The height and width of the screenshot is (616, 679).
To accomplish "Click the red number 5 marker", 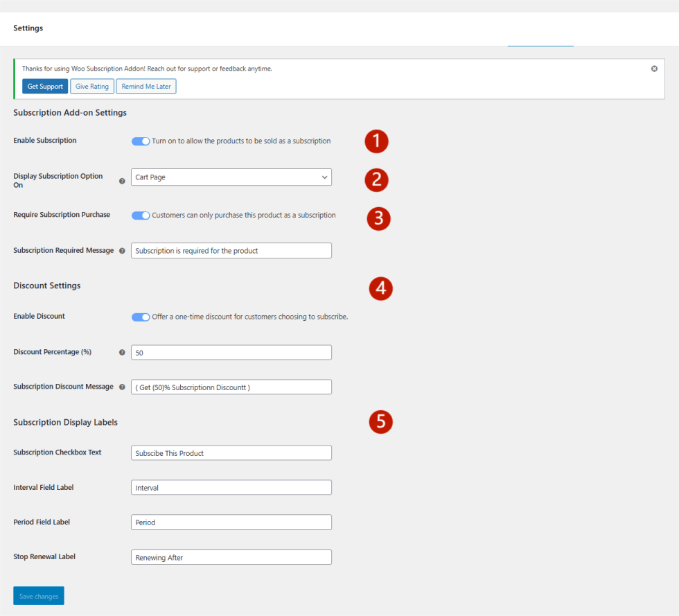I will click(380, 422).
